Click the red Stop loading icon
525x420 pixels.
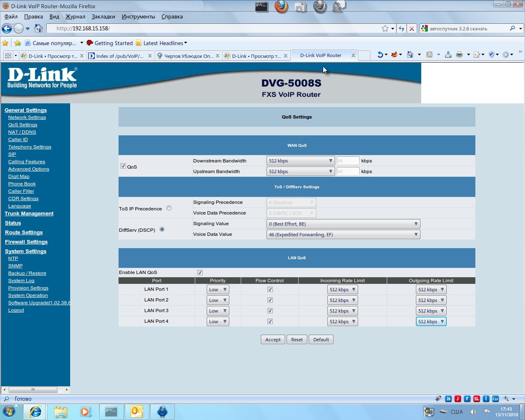tap(412, 28)
